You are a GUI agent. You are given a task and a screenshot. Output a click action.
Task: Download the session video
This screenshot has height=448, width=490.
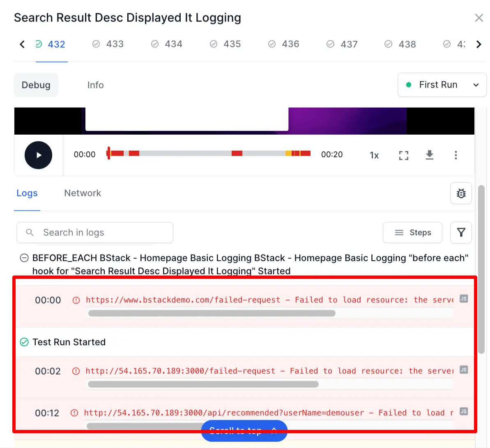click(429, 155)
